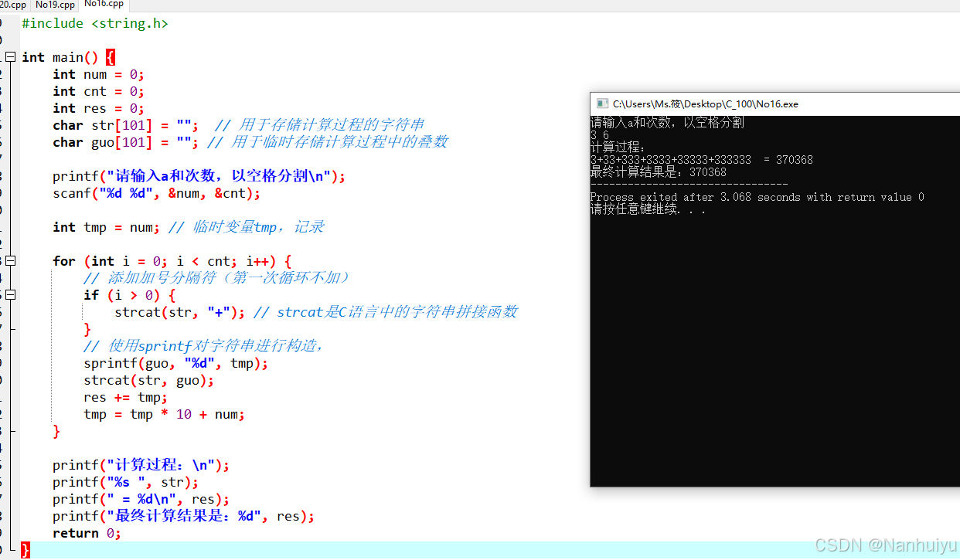
Task: Place cursor on 'int num = 0;' line
Action: coord(99,74)
